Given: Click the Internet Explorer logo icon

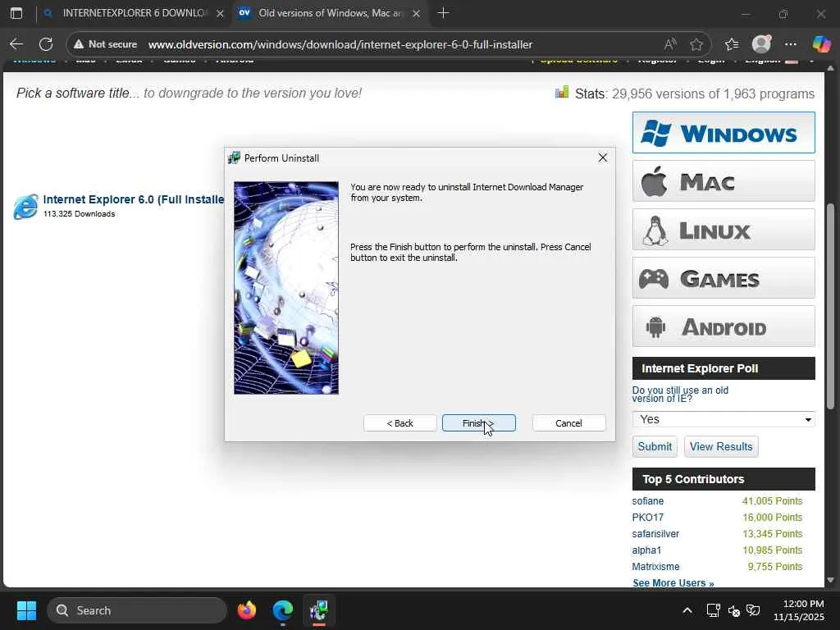Looking at the screenshot, I should [x=25, y=206].
